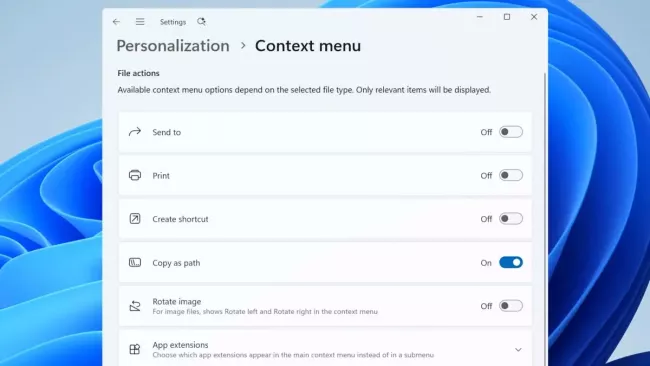This screenshot has width=650, height=366.
Task: Click the File actions heading
Action: (x=138, y=73)
